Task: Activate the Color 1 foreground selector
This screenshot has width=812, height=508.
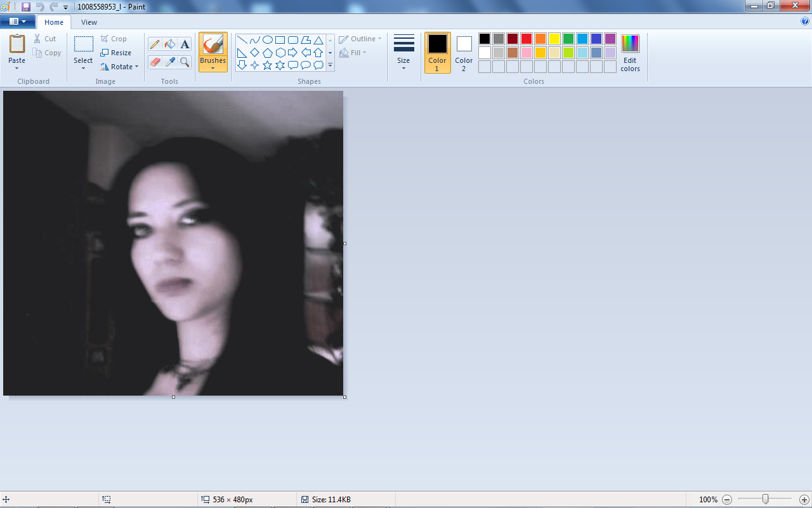Action: (438, 53)
